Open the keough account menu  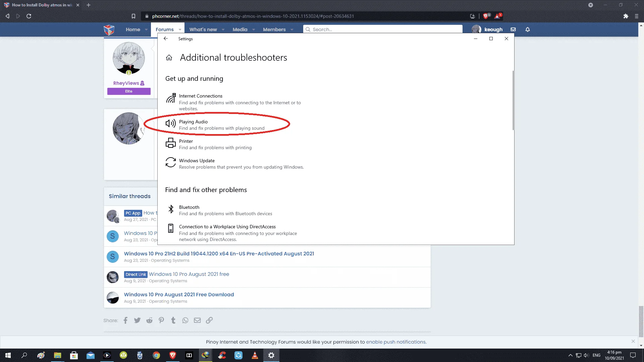coord(487,29)
